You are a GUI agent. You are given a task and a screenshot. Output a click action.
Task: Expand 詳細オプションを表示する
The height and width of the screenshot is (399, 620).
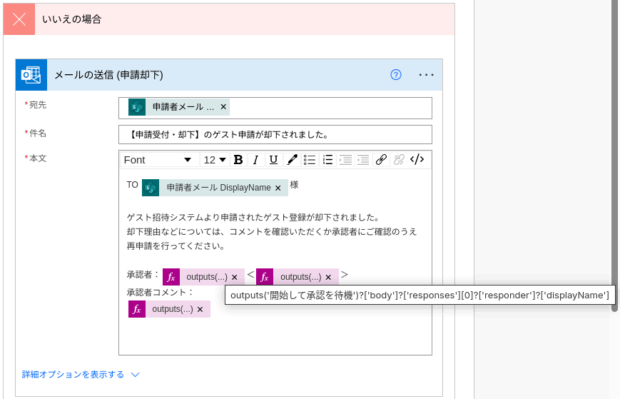point(81,374)
